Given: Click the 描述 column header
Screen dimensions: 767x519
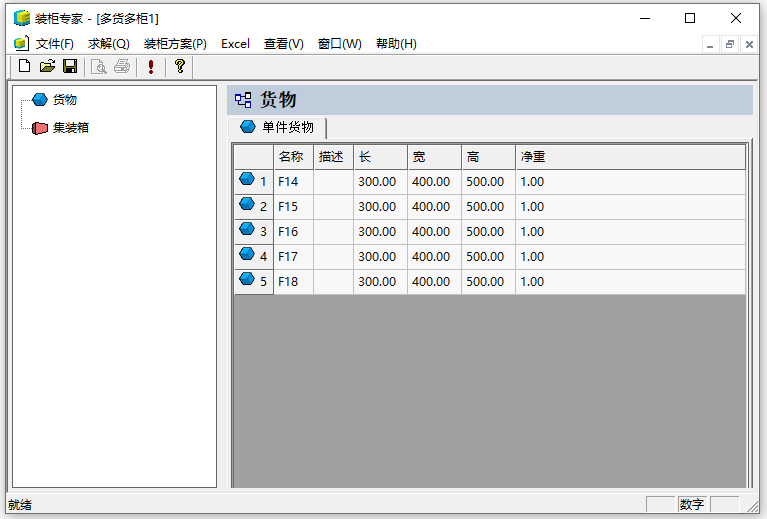Looking at the screenshot, I should pyautogui.click(x=334, y=157).
